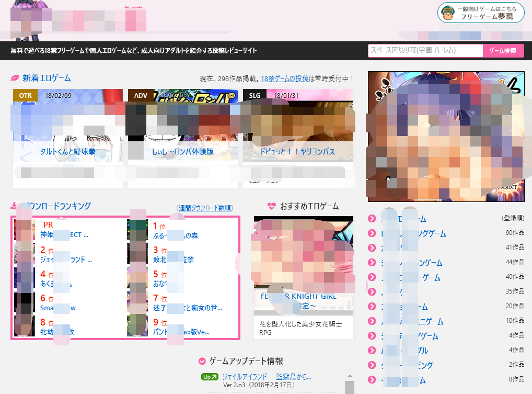Click the ゲーム検索 button
Viewport: 532px width, 394px height.
point(503,51)
